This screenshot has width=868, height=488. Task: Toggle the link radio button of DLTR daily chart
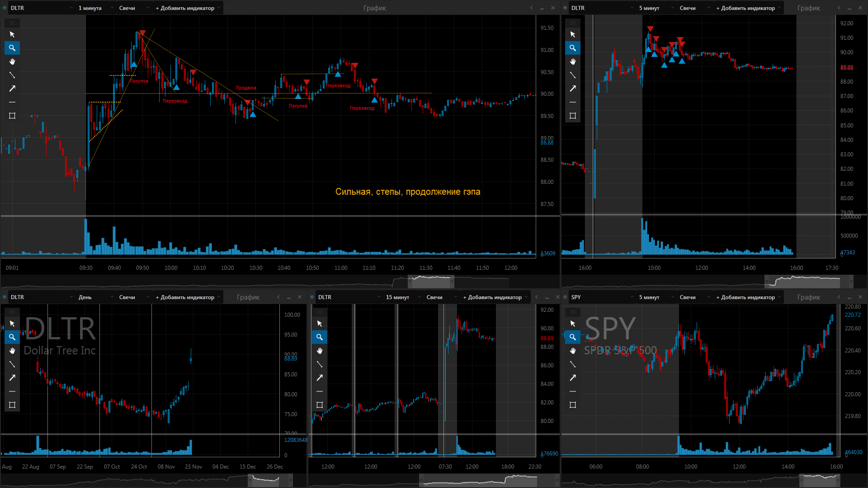pos(5,297)
